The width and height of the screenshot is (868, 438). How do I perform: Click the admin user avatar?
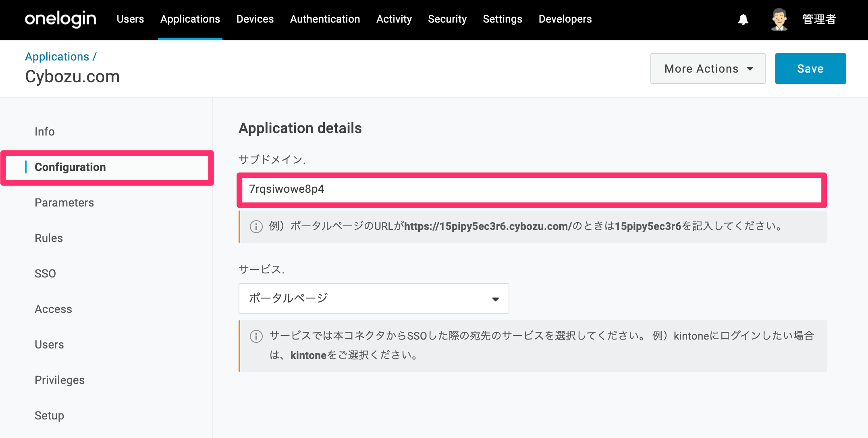point(779,19)
